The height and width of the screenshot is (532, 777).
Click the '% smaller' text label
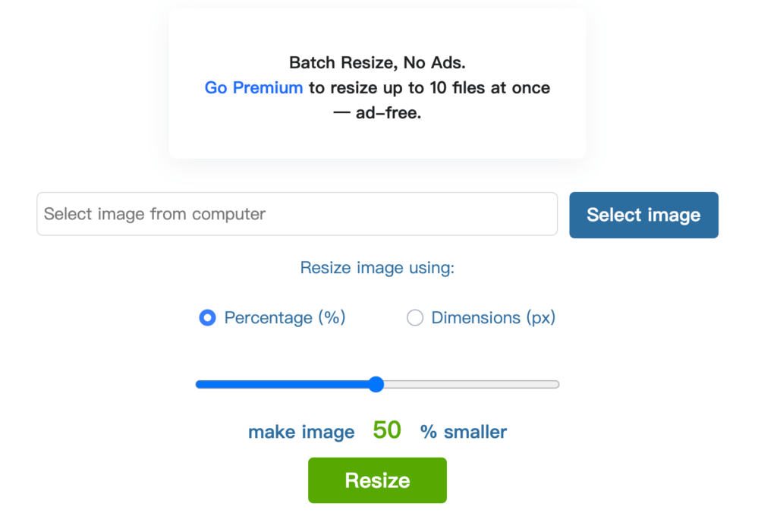tap(463, 431)
